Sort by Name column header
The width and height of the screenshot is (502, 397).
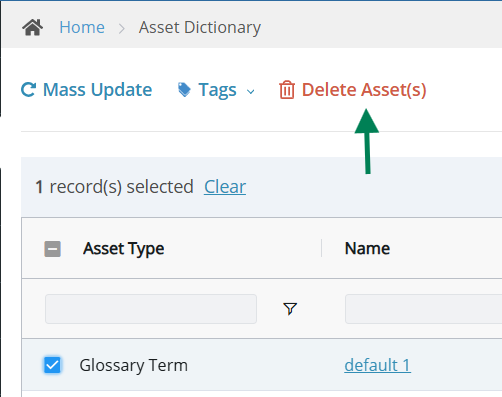[x=367, y=249]
